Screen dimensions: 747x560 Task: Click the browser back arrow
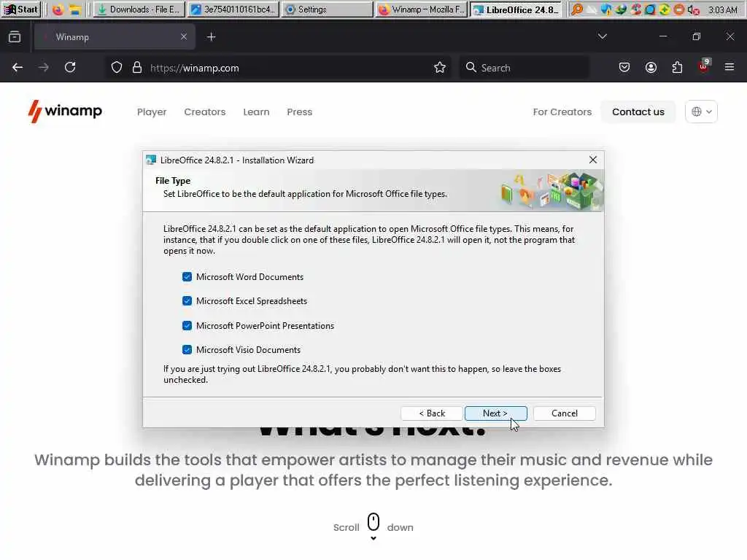(18, 68)
